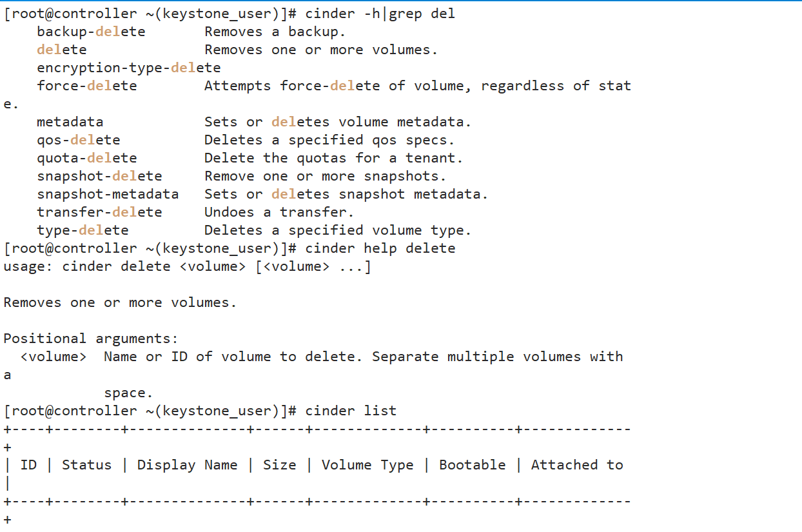The height and width of the screenshot is (532, 802).
Task: Click the transfer-delete command name
Action: click(99, 212)
